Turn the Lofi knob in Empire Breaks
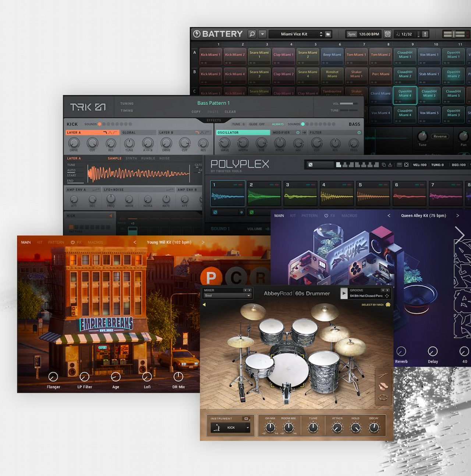Viewport: 471px width, 476px height. coord(147,377)
